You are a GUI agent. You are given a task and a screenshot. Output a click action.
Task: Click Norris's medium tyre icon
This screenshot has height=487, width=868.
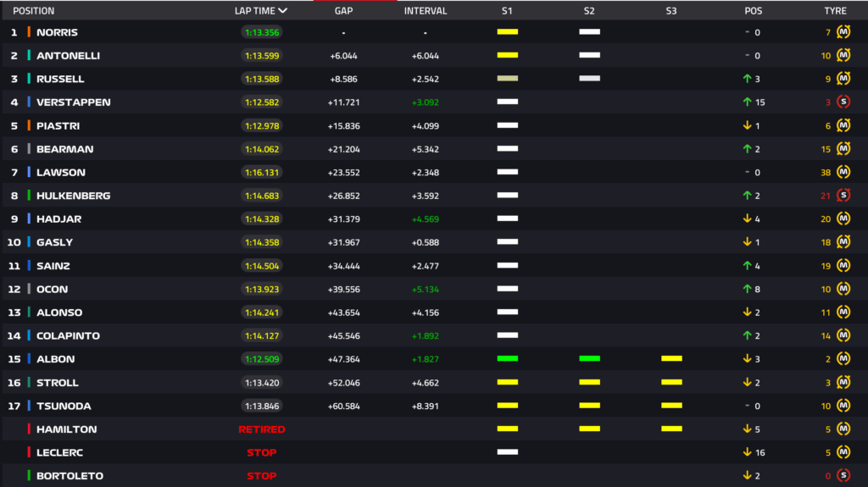pos(843,32)
